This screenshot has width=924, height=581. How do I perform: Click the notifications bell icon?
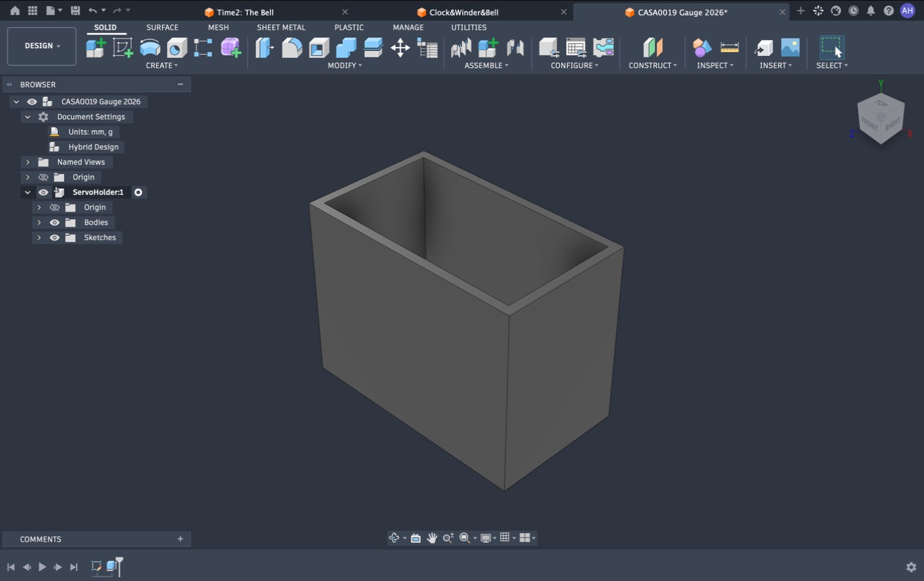[871, 11]
